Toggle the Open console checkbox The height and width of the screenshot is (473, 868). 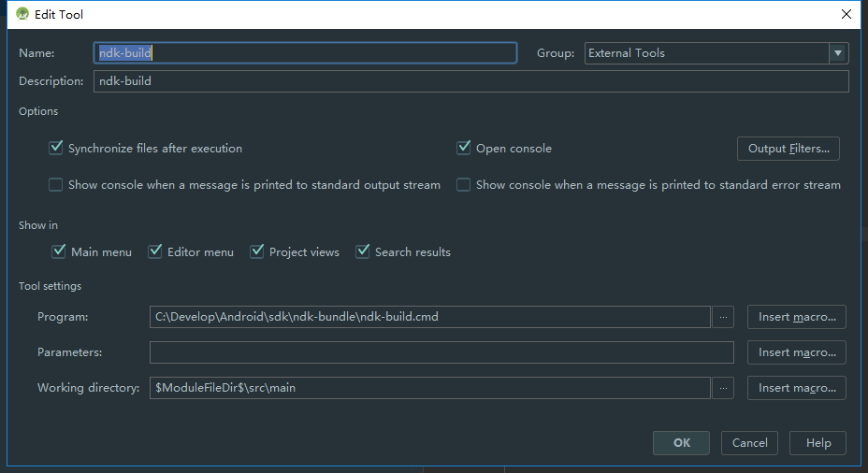463,148
